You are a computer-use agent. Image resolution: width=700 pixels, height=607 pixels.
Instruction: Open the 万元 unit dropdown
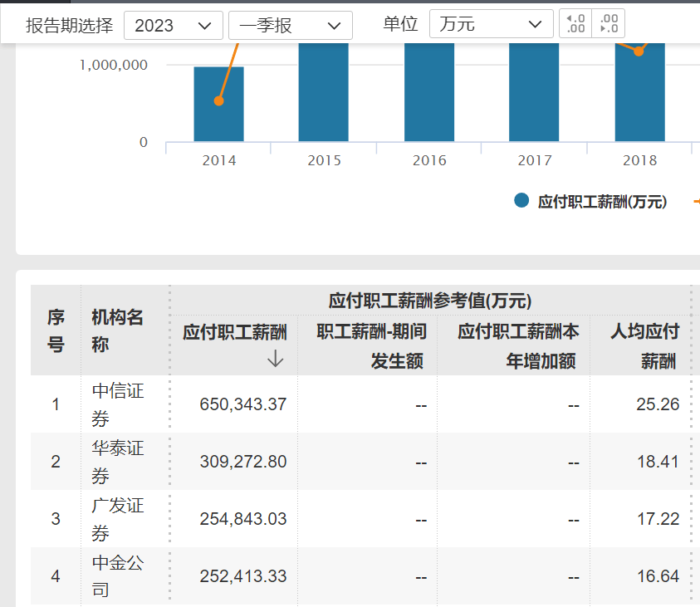tap(491, 25)
